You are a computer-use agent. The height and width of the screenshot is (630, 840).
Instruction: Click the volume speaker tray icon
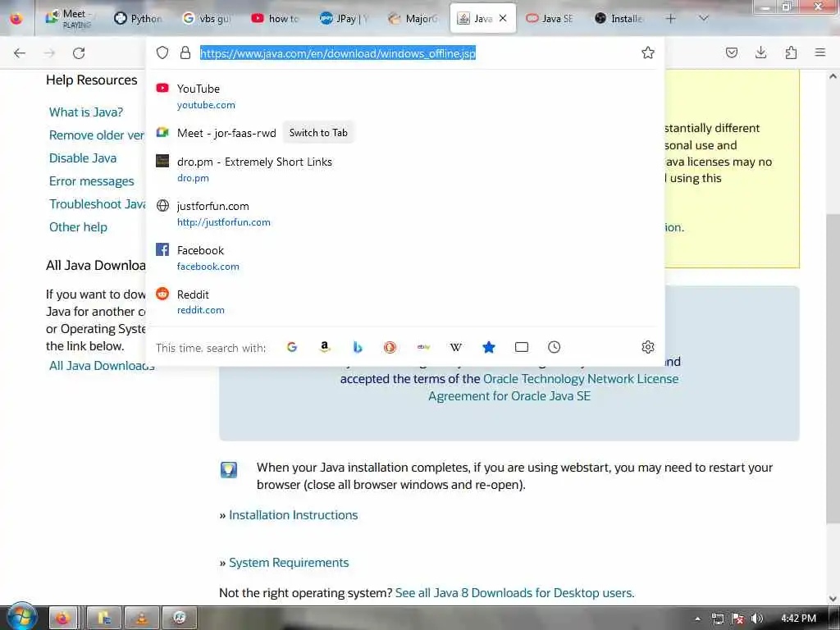coord(756,619)
